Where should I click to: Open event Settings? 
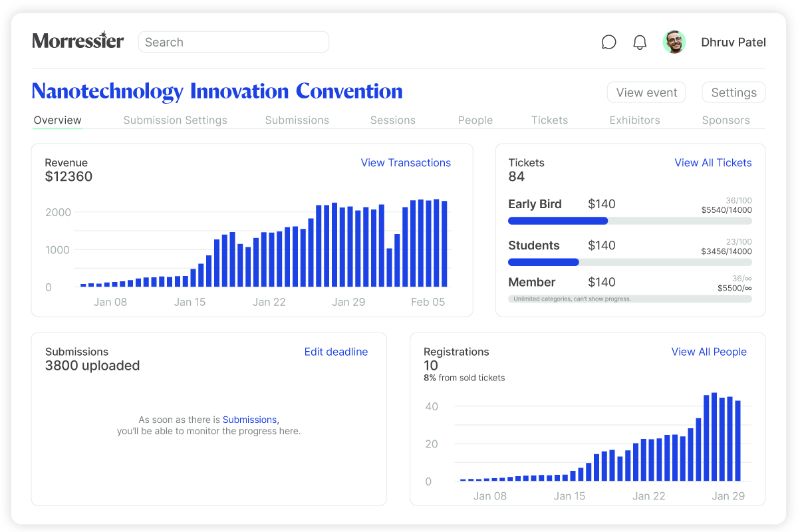733,92
